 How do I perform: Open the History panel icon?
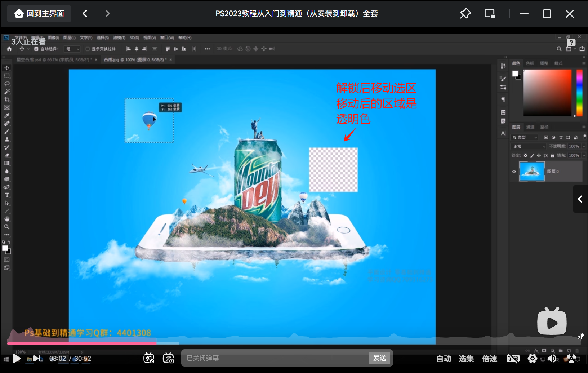pos(503,66)
